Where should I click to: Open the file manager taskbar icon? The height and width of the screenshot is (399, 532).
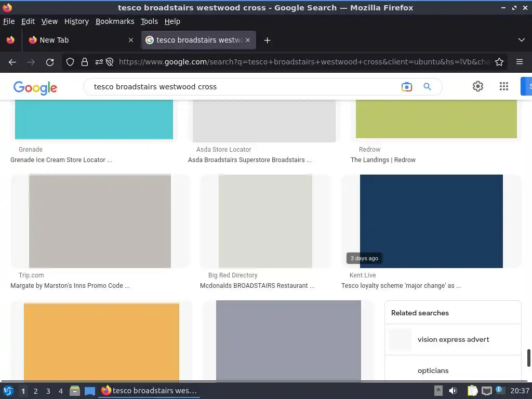click(x=75, y=391)
